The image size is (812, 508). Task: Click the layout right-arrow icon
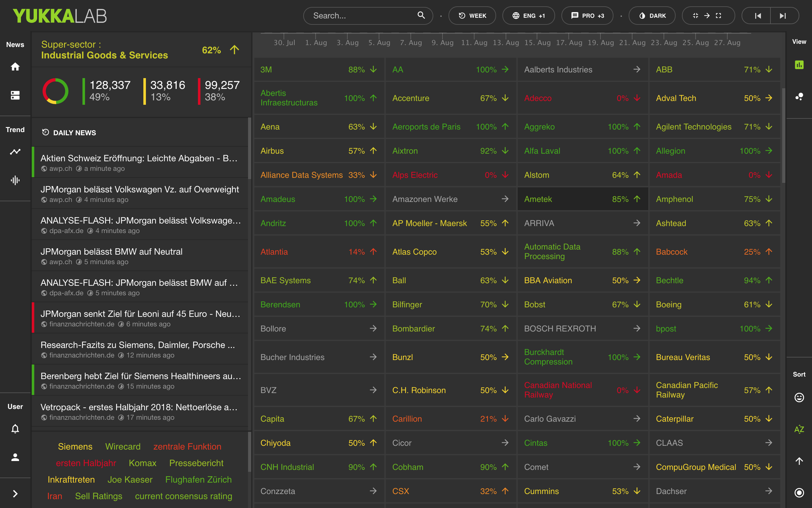707,16
